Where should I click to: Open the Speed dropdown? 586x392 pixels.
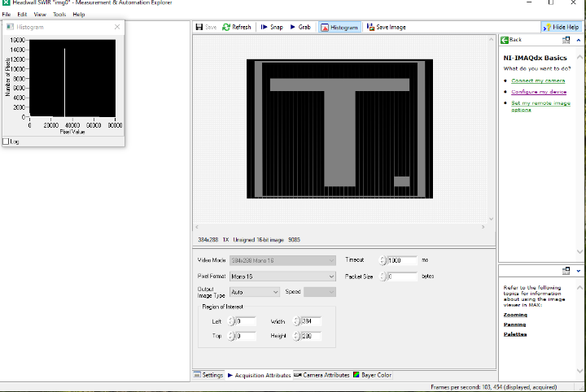320,292
